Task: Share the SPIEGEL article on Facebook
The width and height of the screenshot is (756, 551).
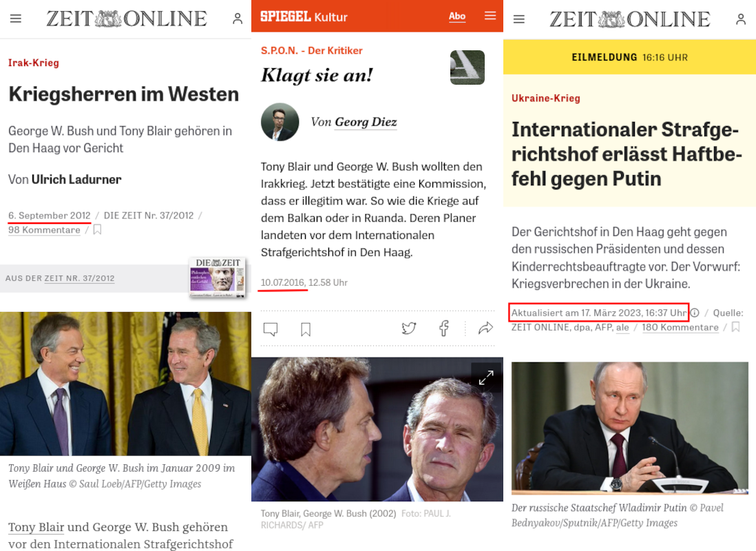Action: 444,329
